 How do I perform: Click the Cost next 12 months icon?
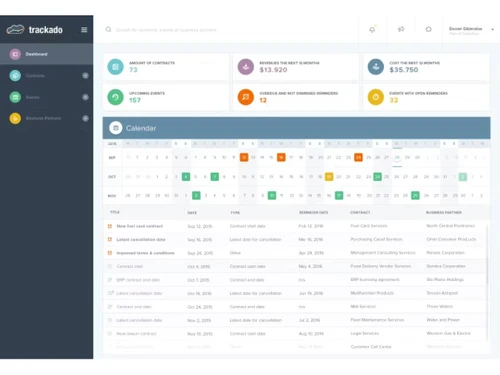[376, 67]
